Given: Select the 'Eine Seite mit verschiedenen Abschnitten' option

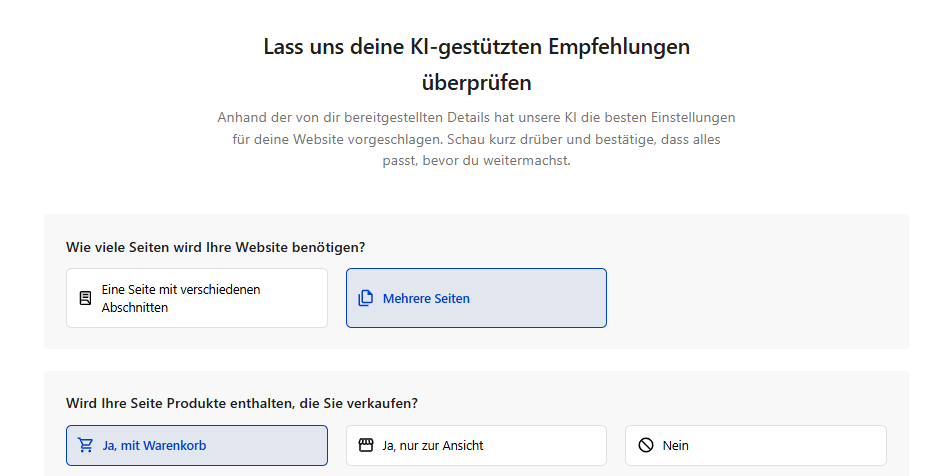Looking at the screenshot, I should (197, 298).
